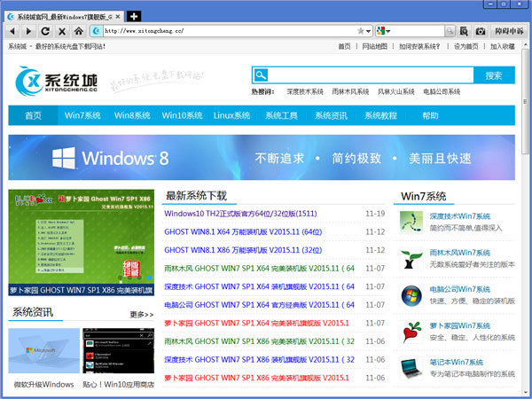Image resolution: width=532 pixels, height=399 pixels.
Task: Click the scrollbar up arrow
Action: tap(525, 45)
